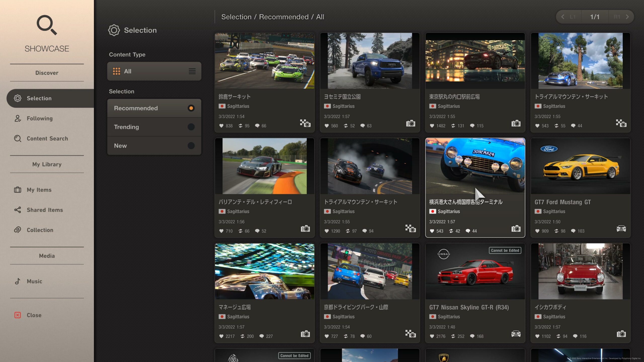
Task: Click the replay icon on 鈴鹿サーキット card
Action: 305,123
